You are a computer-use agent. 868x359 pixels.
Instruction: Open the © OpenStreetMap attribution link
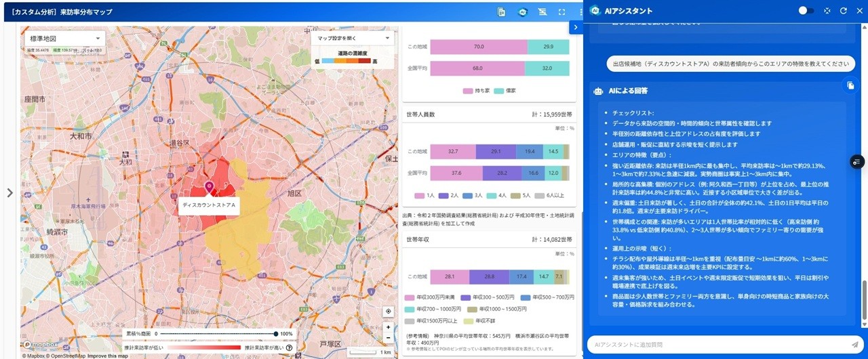(66, 356)
